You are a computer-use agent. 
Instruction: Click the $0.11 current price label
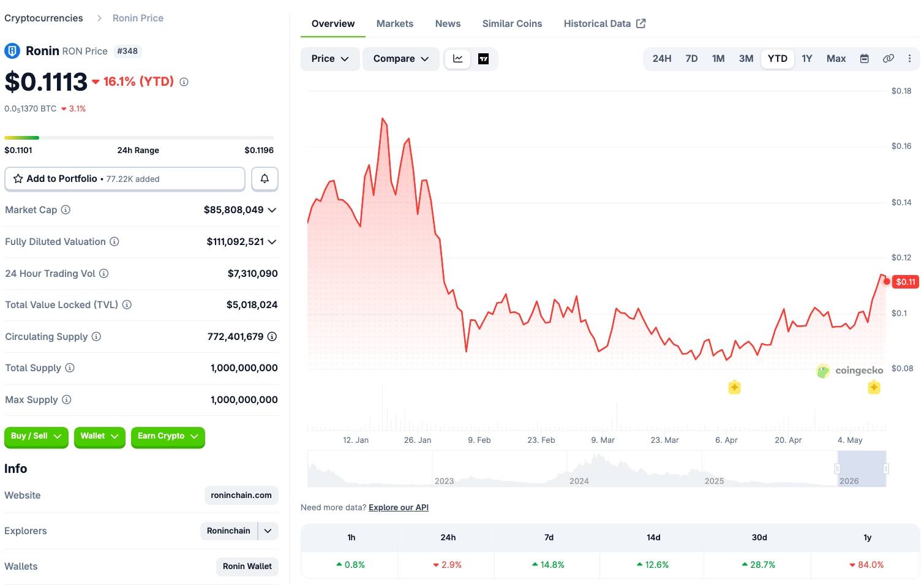pyautogui.click(x=906, y=282)
